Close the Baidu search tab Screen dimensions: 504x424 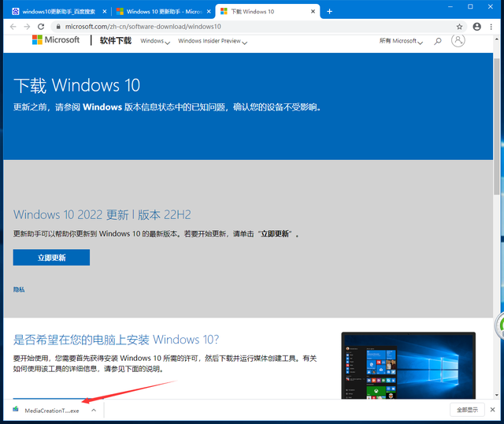[x=105, y=12]
